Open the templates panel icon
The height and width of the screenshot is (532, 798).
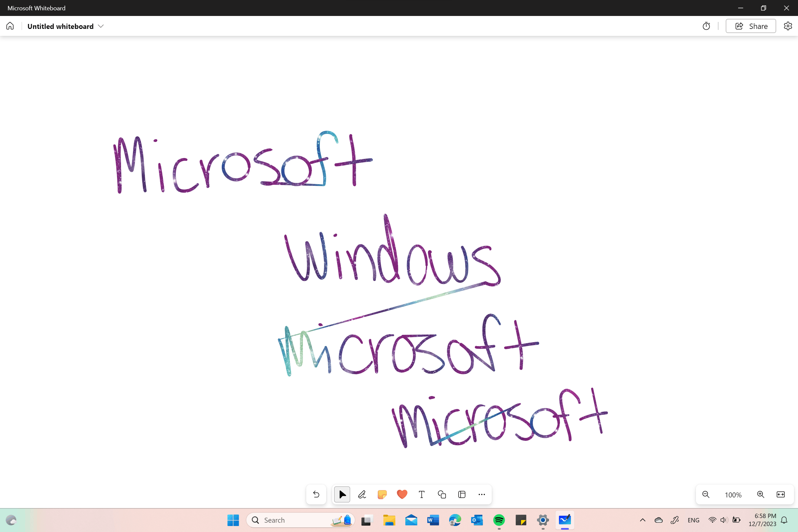(462, 494)
